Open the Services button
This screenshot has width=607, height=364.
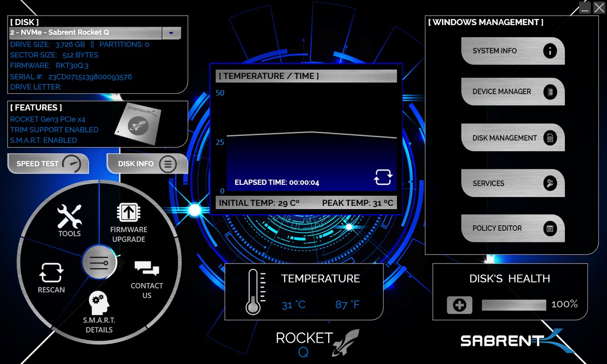[513, 183]
